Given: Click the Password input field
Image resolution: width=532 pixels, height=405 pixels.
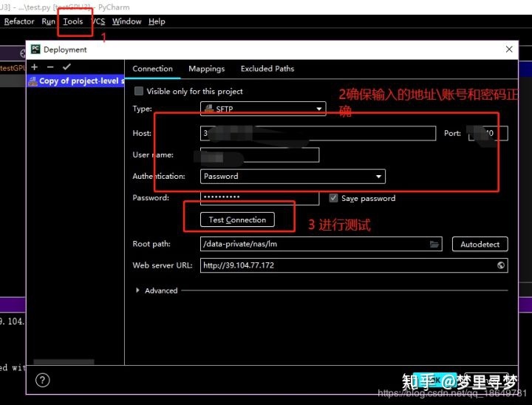Looking at the screenshot, I should pos(259,197).
